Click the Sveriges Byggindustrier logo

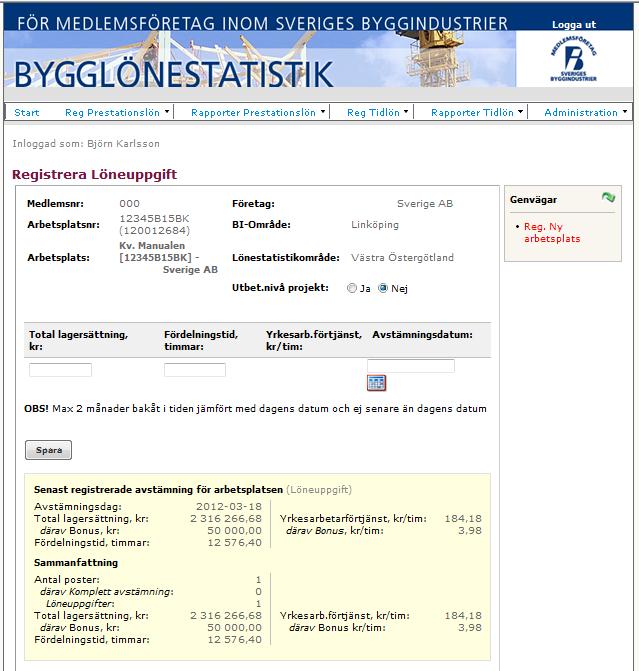coord(574,59)
